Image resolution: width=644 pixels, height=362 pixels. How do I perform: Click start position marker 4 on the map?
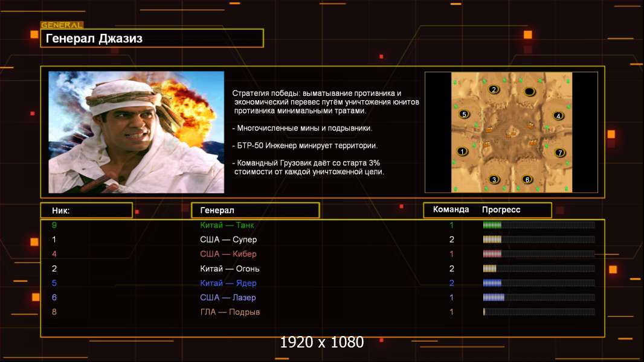point(558,116)
